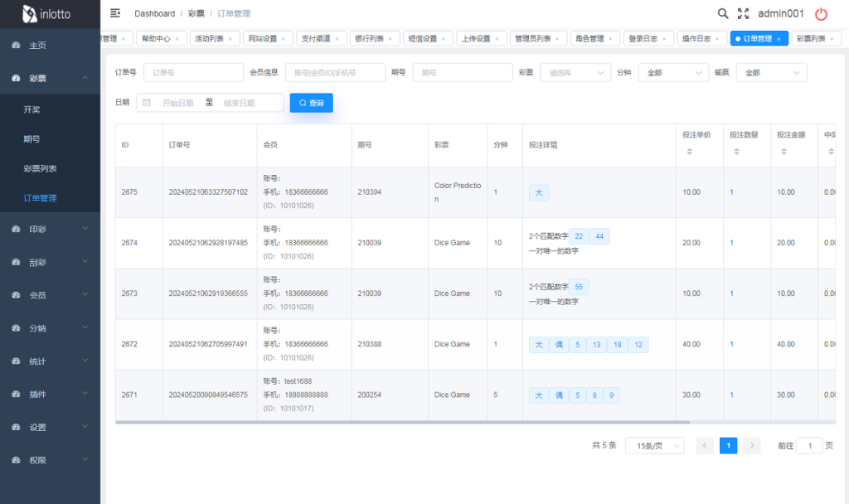Open the 输赢 dropdown filter
The height and width of the screenshot is (504, 849).
coord(771,73)
